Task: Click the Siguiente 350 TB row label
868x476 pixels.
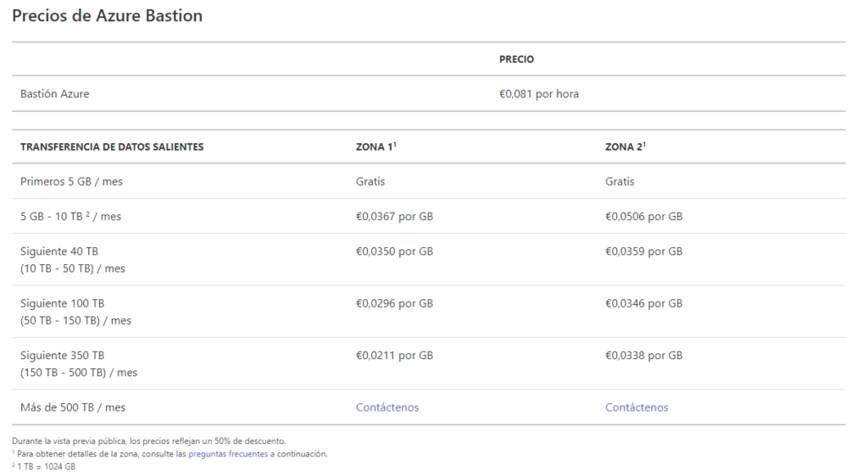Action: [63, 356]
